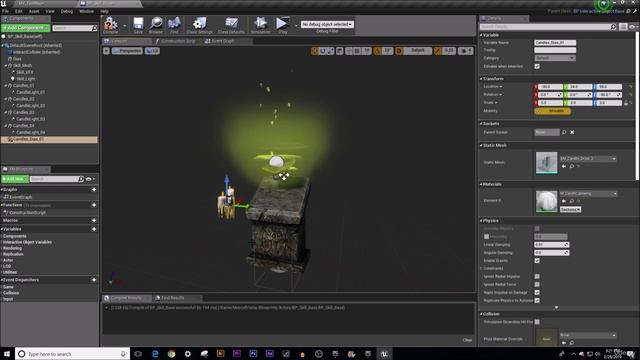This screenshot has width=640, height=360.
Task: Open the debug object selector dropdown
Action: pyautogui.click(x=327, y=24)
